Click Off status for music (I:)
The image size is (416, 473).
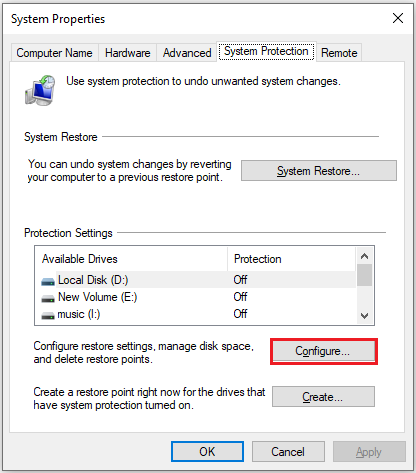pos(240,314)
